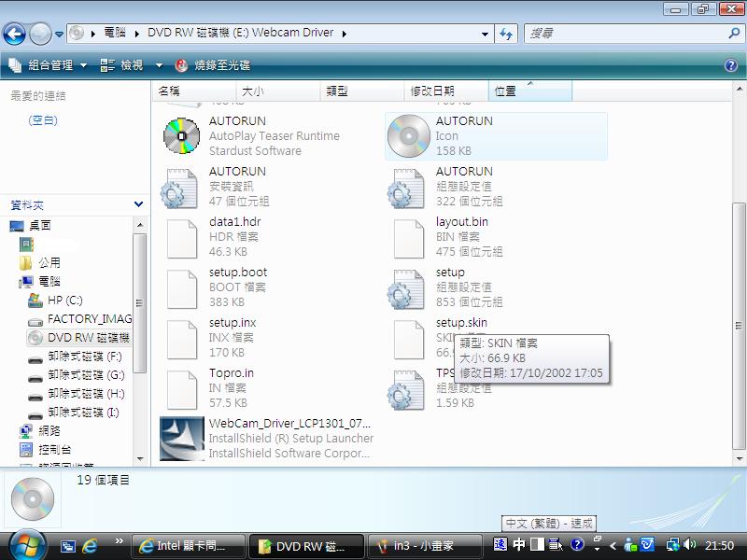Image resolution: width=747 pixels, height=560 pixels.
Task: Sort by the 名稱 column header
Action: (x=194, y=91)
